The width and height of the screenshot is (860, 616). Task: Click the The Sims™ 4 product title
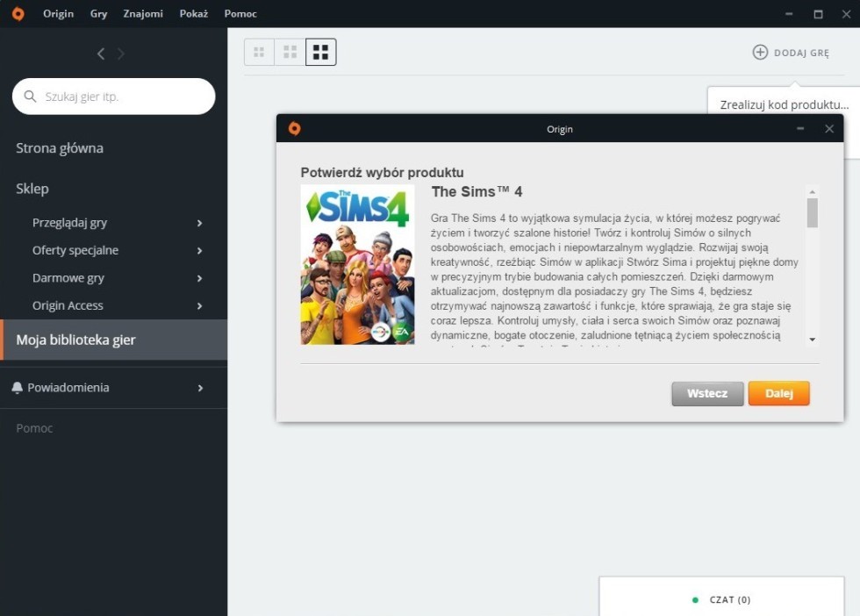point(477,192)
